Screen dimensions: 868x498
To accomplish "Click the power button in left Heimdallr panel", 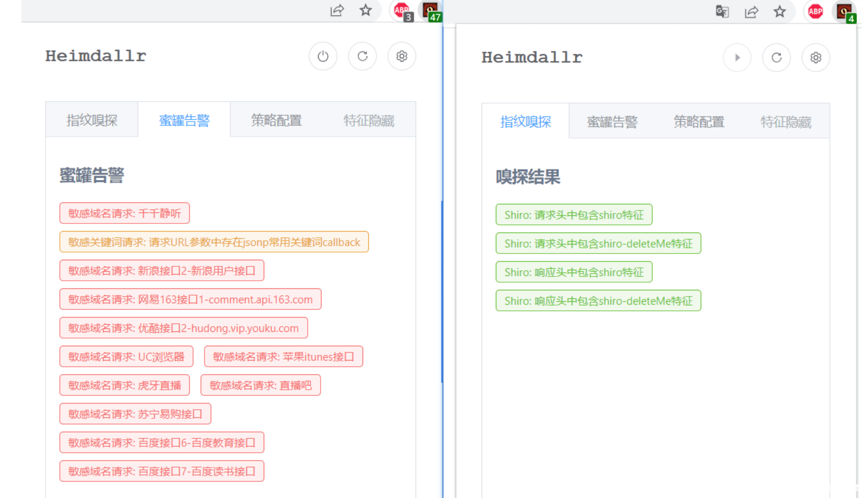I will (323, 56).
